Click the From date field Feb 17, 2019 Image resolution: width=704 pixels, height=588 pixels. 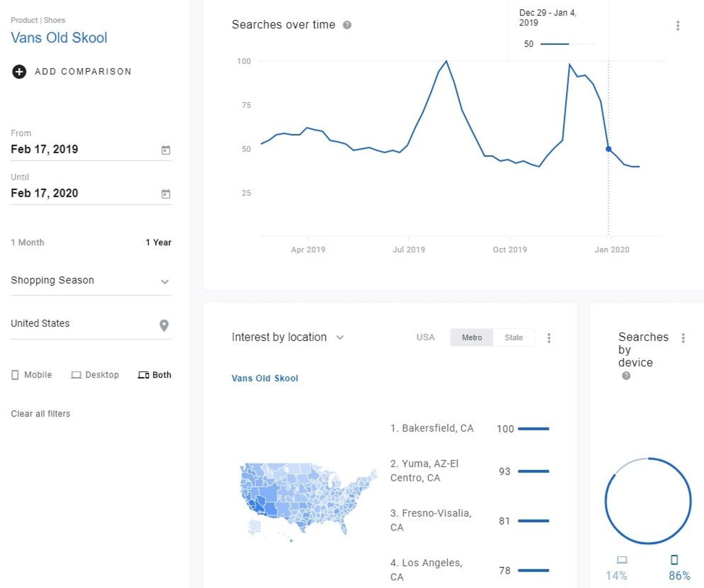click(91, 149)
